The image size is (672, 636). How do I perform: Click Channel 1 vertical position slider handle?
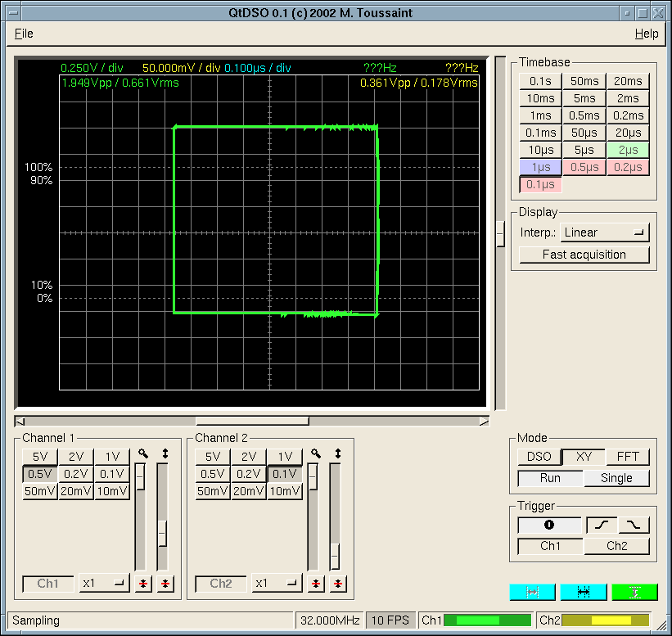pos(162,534)
